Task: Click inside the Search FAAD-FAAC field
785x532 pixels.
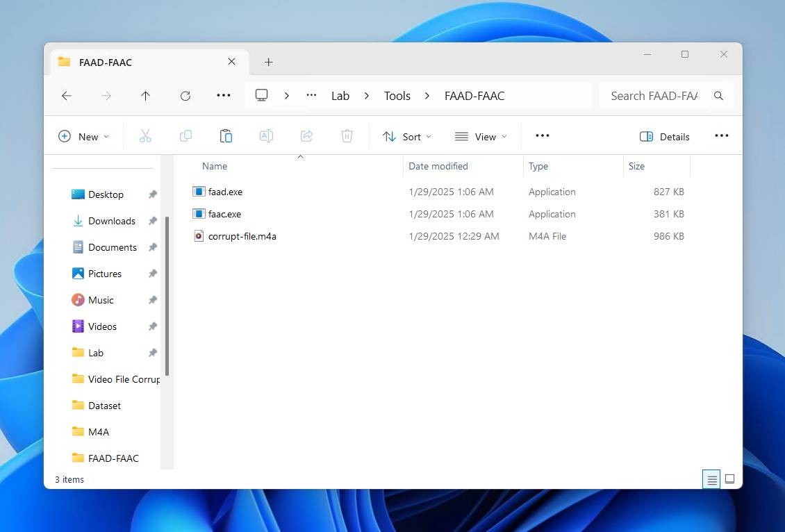Action: pos(653,96)
